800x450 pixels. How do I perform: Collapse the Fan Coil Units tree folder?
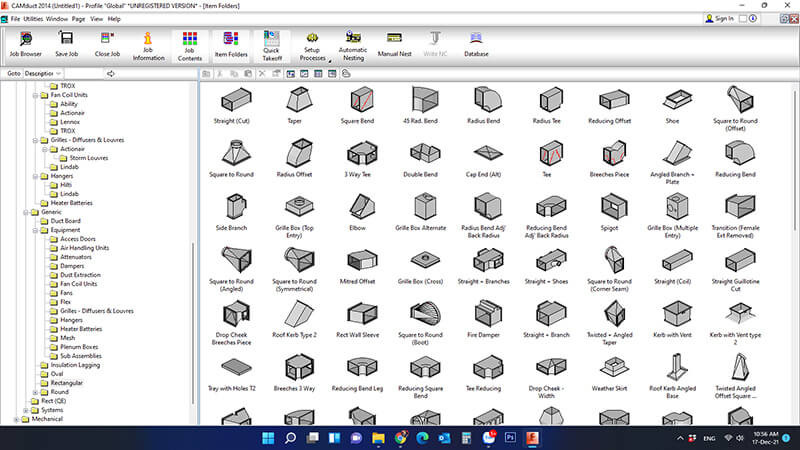tap(35, 95)
